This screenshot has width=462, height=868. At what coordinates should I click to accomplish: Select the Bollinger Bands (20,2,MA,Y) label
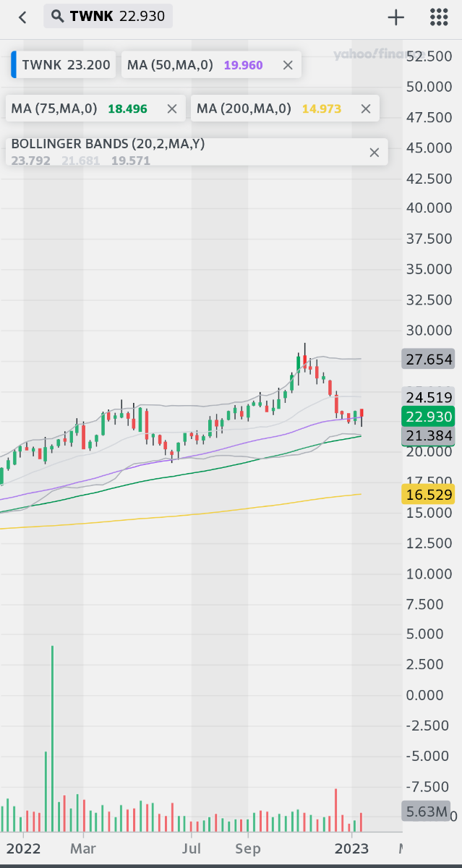[x=108, y=144]
